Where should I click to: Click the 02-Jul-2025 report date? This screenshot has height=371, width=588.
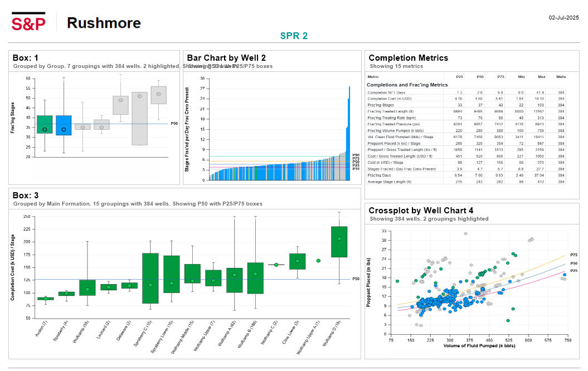click(564, 18)
